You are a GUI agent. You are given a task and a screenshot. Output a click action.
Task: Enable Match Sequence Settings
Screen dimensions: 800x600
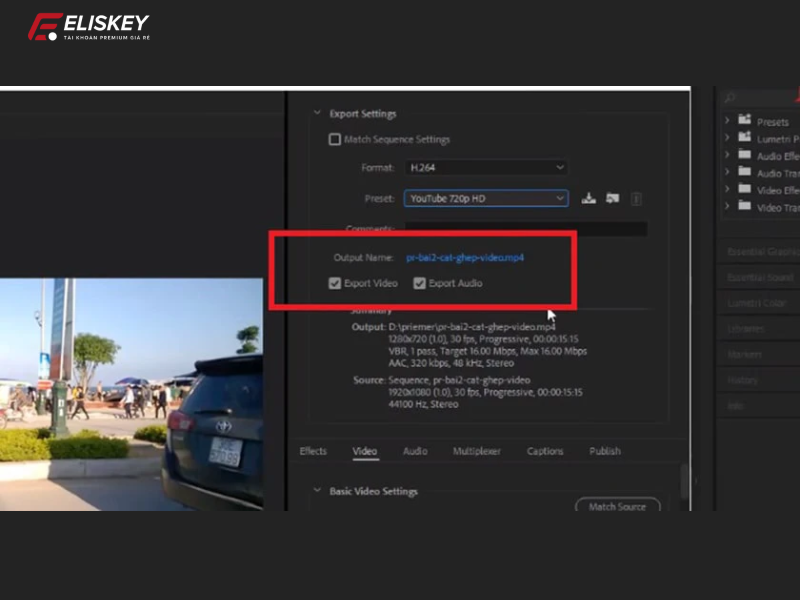(335, 139)
